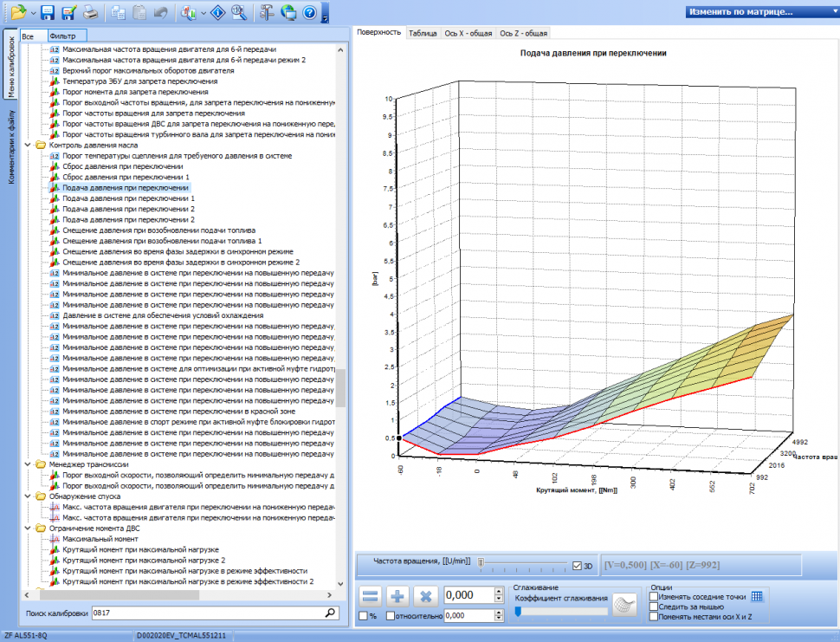Image resolution: width=840 pixels, height=642 pixels.
Task: Open the 'Изменить по матрице...' dropdown
Action: tap(758, 12)
